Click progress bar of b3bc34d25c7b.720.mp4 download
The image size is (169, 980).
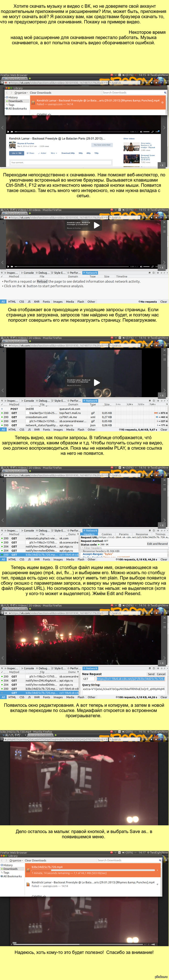click(93, 871)
